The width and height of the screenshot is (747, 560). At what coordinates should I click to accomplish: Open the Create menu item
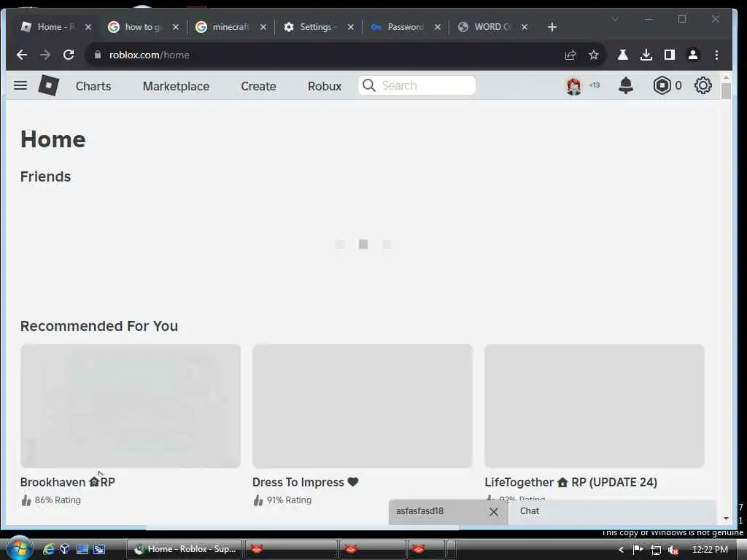tap(259, 86)
